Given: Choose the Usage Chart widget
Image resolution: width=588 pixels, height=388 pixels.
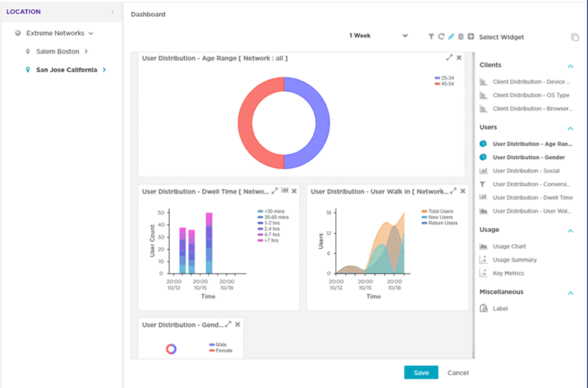Looking at the screenshot, I should (509, 246).
